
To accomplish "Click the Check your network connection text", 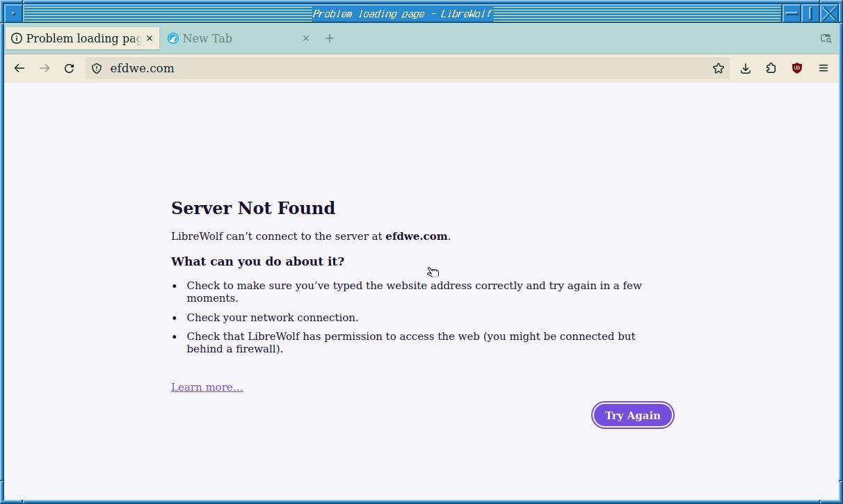I will tap(273, 318).
